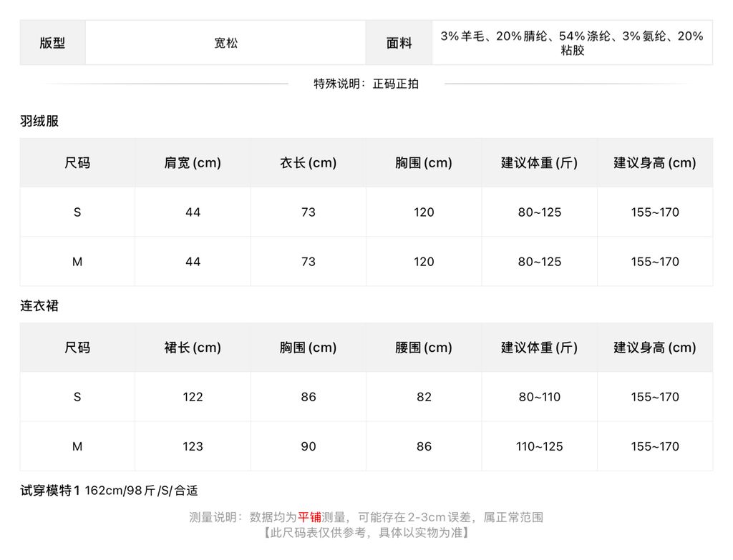This screenshot has height=560, width=733.
Task: Select the weight range 110~125
Action: click(x=540, y=446)
